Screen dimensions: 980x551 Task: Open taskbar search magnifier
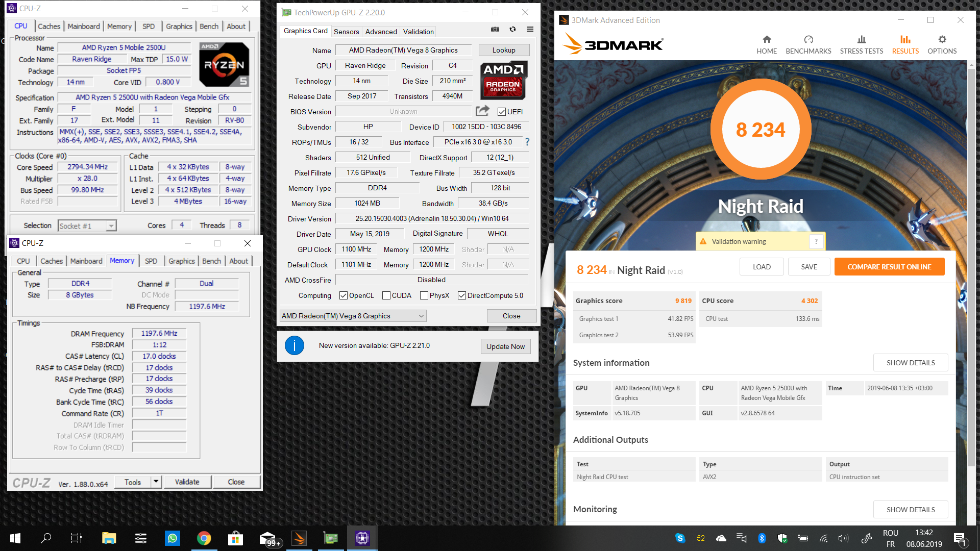(x=46, y=538)
